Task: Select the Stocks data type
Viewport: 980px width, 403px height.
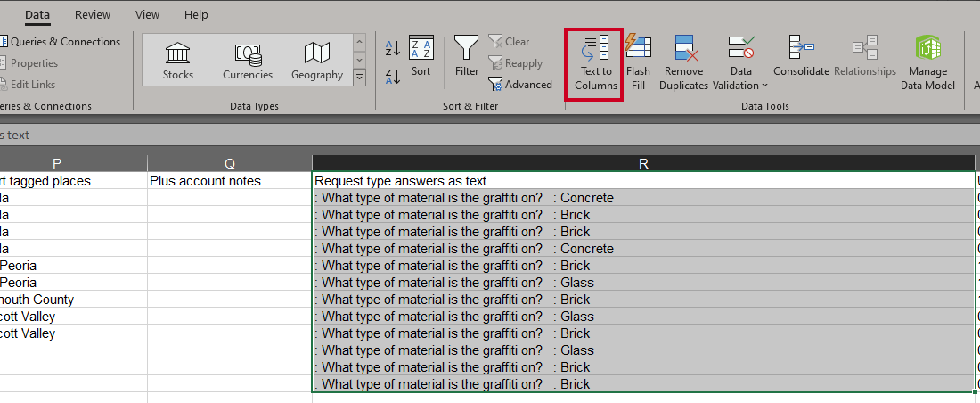Action: [178, 60]
